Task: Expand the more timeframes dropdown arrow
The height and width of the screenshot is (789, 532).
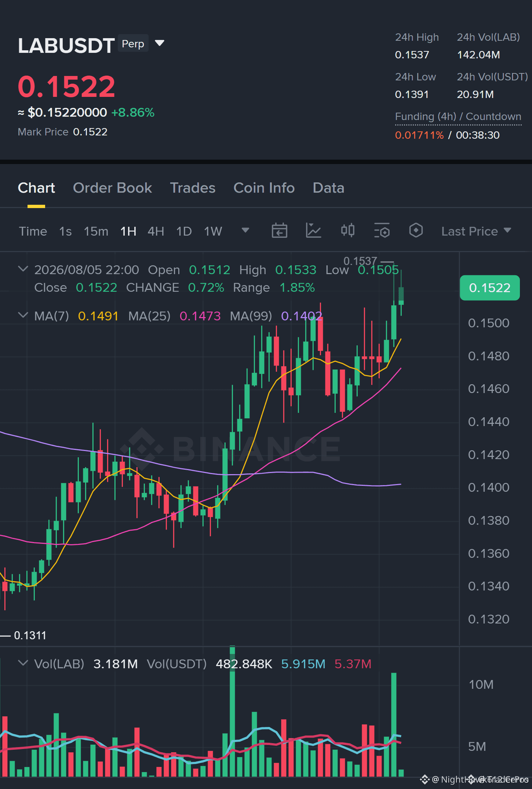Action: click(245, 230)
